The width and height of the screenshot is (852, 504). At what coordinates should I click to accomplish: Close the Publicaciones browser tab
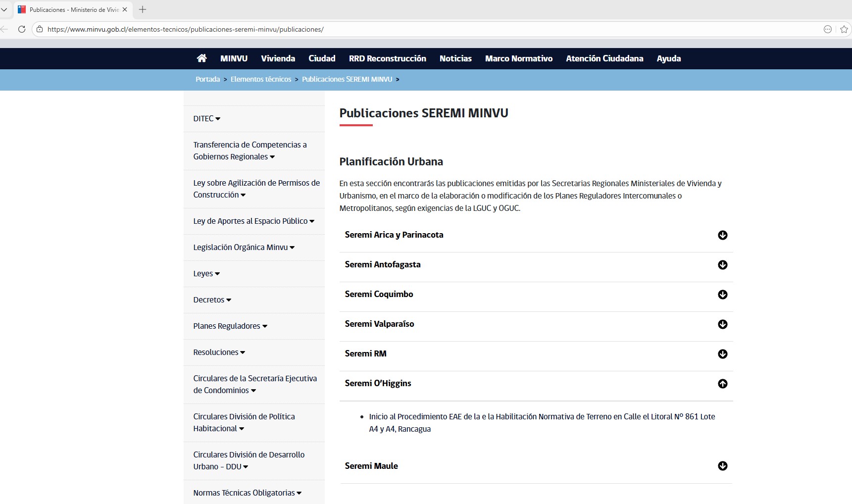[125, 9]
